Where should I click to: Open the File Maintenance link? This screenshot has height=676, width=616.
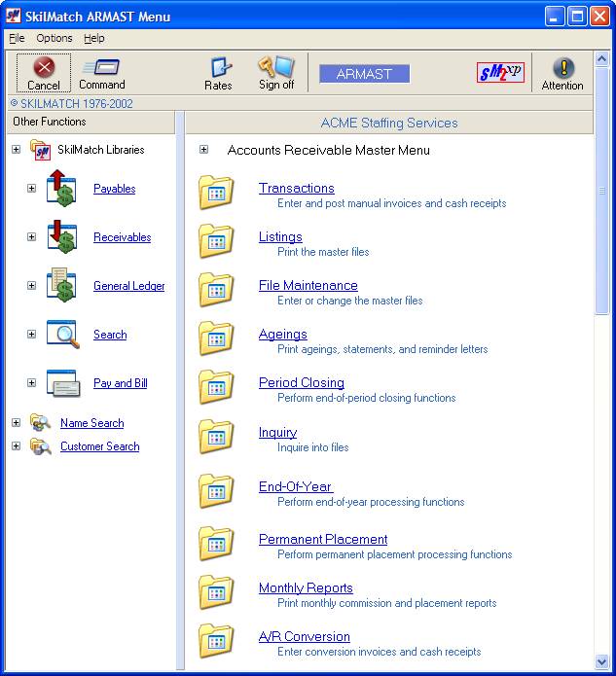tap(308, 285)
